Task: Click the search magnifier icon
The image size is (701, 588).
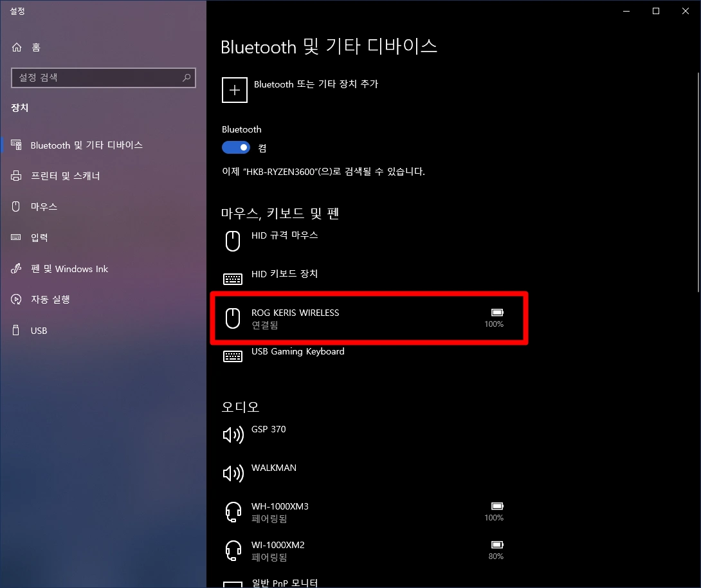Action: [x=187, y=78]
